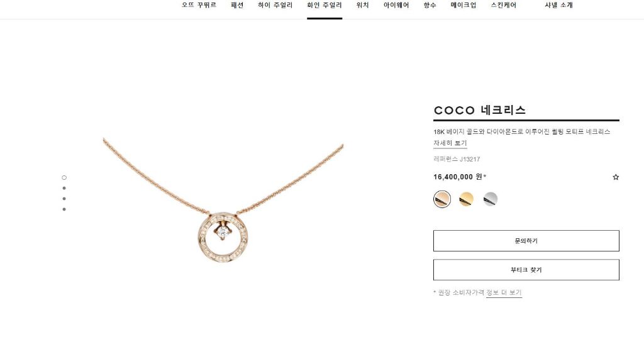Select the beige gold color swatch
This screenshot has height=342, width=644.
pyautogui.click(x=442, y=199)
